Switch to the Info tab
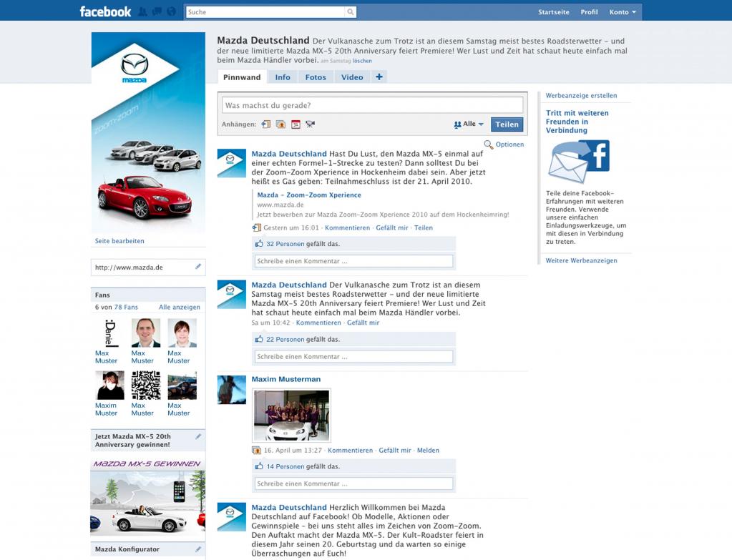 click(x=283, y=77)
